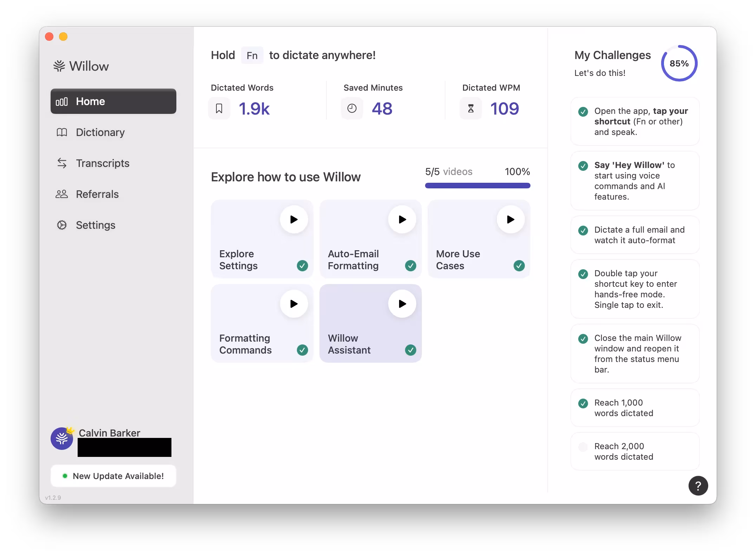Image resolution: width=756 pixels, height=556 pixels.
Task: Click the Saved Minutes clock icon
Action: tap(352, 109)
